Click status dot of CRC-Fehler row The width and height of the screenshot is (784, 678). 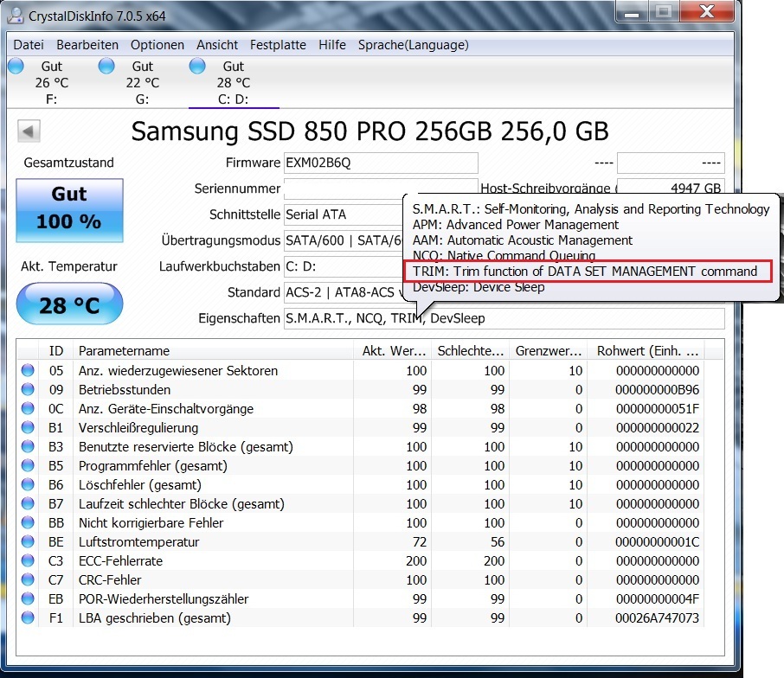(x=28, y=579)
